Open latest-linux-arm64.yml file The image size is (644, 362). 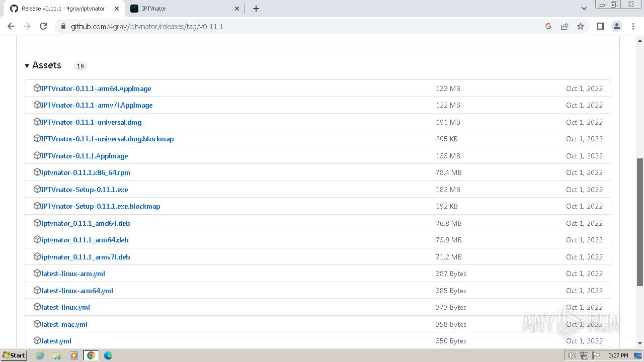pos(77,291)
